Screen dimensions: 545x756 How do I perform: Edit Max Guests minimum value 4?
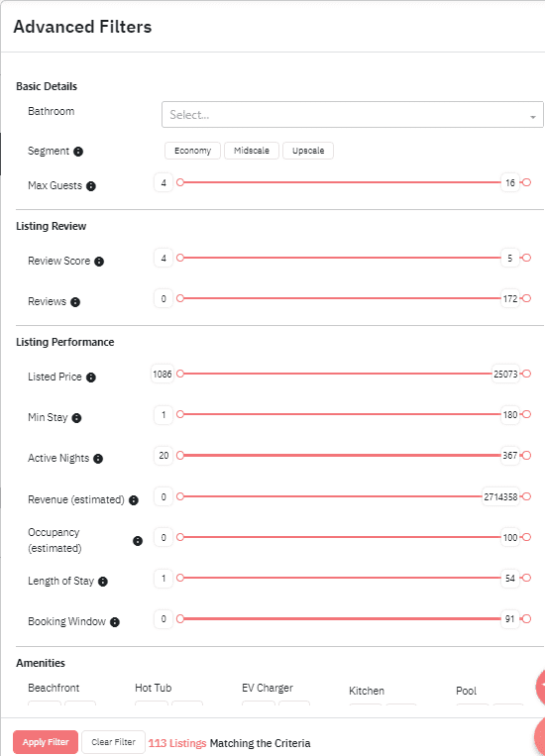click(163, 182)
